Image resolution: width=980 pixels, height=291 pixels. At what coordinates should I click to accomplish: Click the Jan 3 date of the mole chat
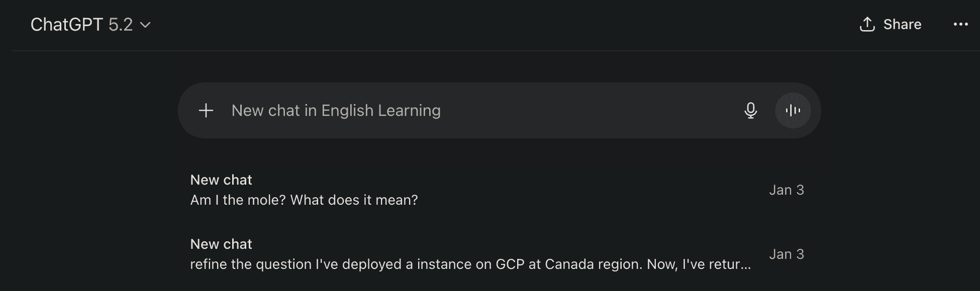[787, 190]
